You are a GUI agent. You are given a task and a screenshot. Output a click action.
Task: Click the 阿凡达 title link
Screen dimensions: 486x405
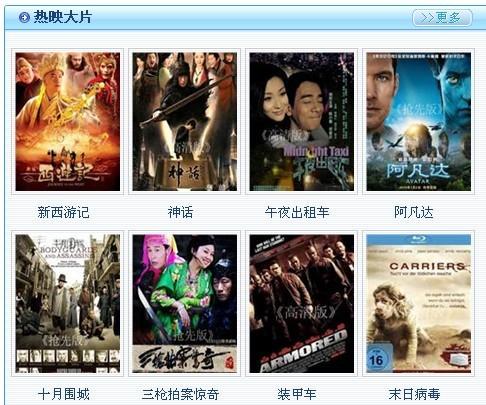point(414,212)
